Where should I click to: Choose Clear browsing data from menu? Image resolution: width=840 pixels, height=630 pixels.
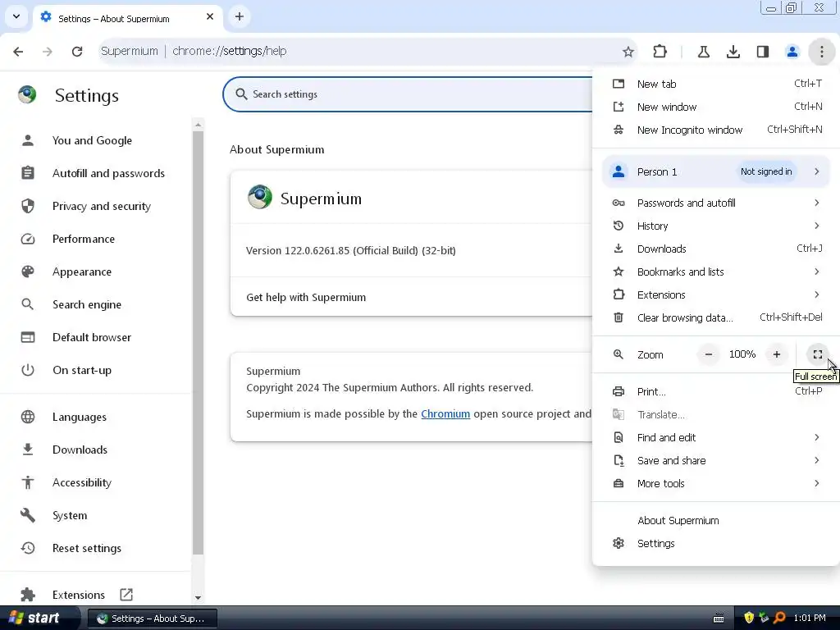717,317
